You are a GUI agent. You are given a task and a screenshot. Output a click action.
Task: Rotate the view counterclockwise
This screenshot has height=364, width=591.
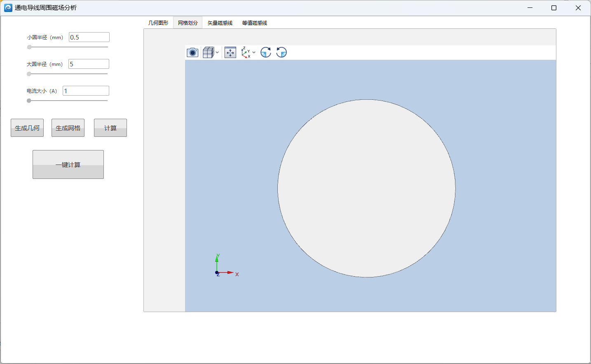[x=281, y=52]
